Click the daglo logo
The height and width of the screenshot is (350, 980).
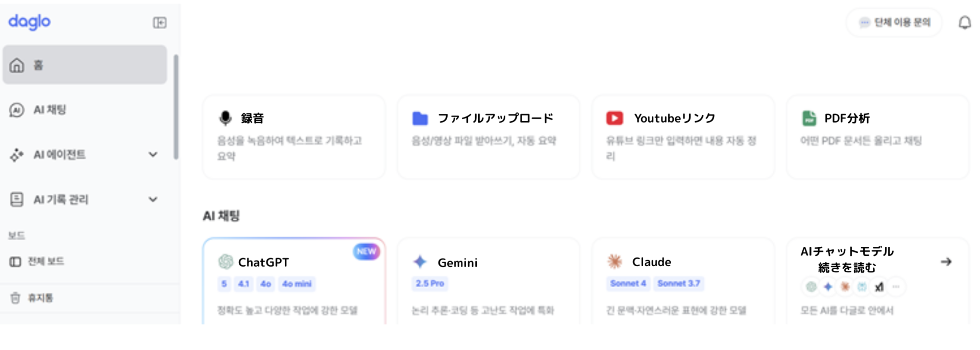coord(30,21)
